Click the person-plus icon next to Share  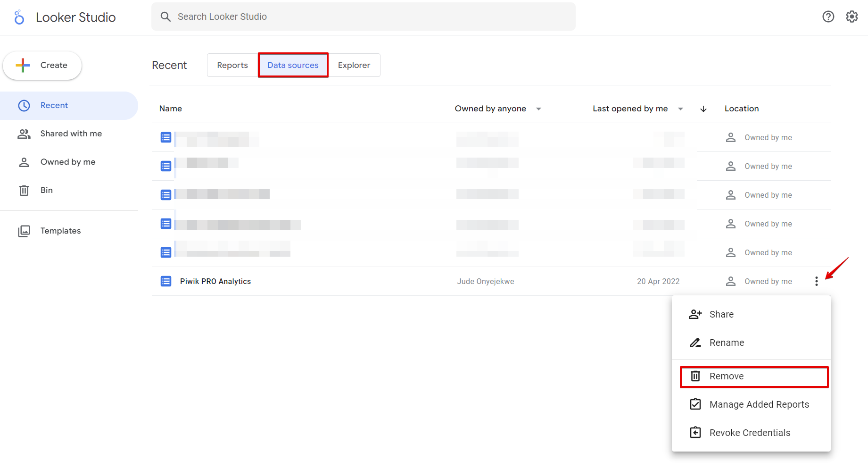tap(695, 314)
